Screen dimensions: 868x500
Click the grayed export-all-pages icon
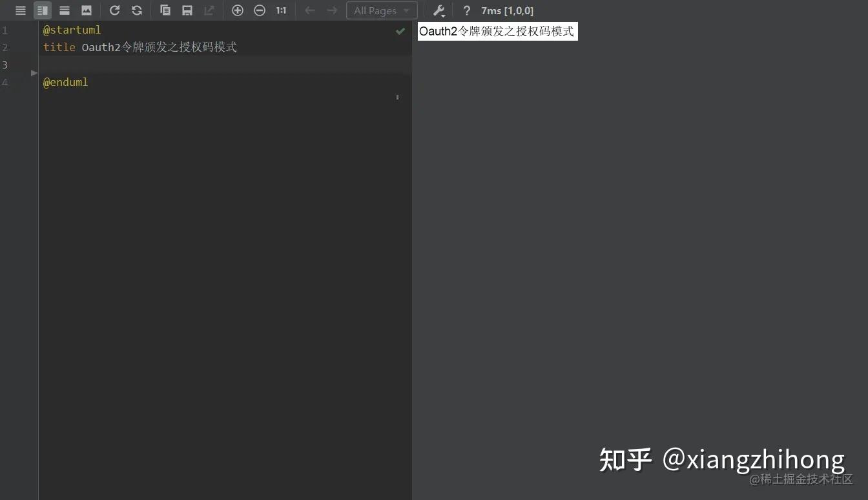[209, 10]
